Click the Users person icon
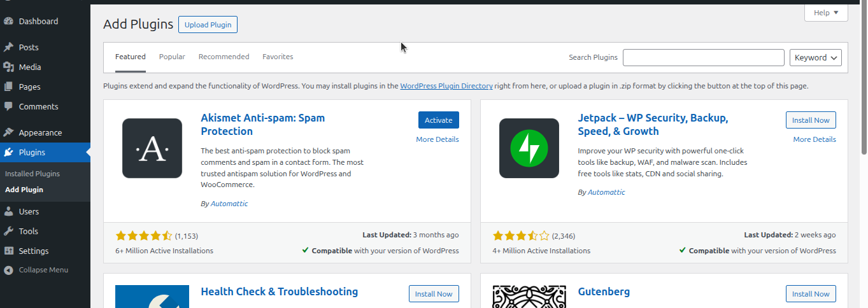The width and height of the screenshot is (868, 308). 8,211
